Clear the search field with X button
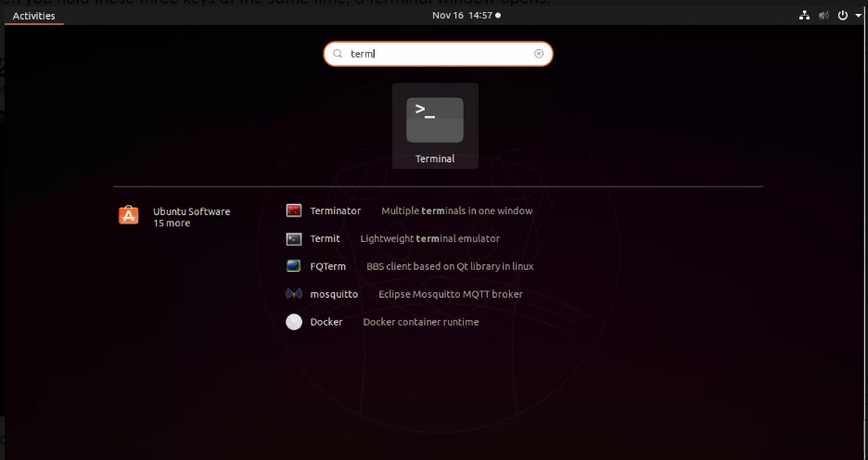 539,54
